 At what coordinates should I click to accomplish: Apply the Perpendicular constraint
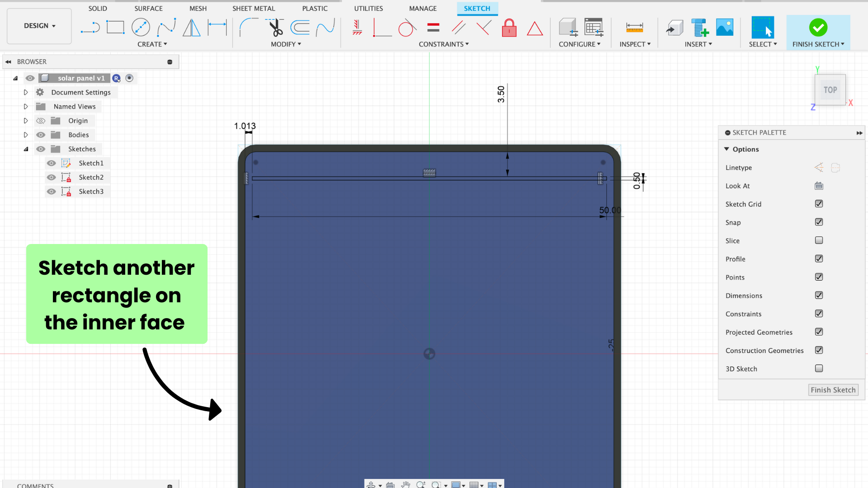(484, 28)
